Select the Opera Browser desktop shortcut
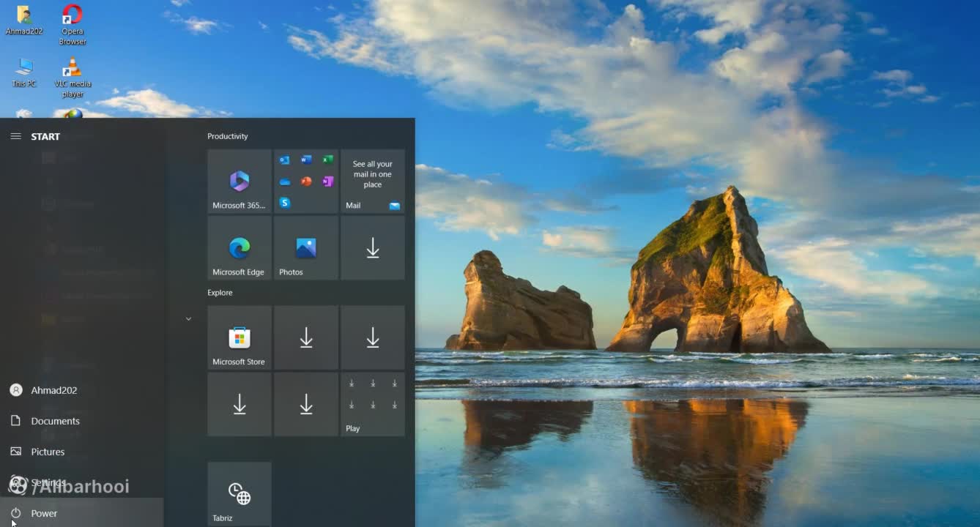 click(73, 23)
